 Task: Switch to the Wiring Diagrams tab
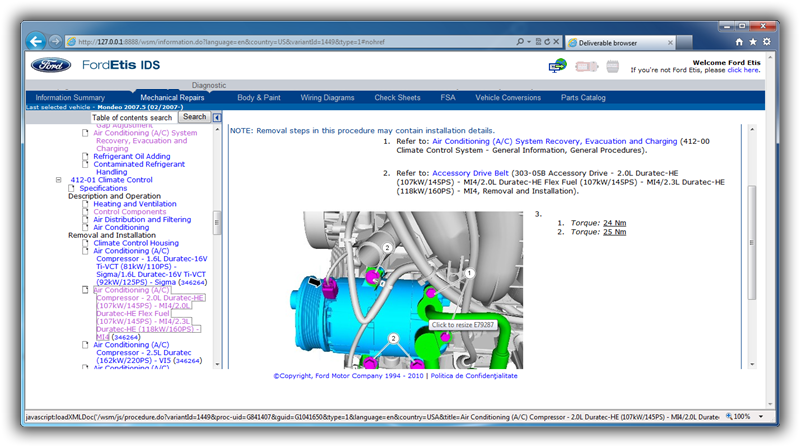(x=327, y=98)
